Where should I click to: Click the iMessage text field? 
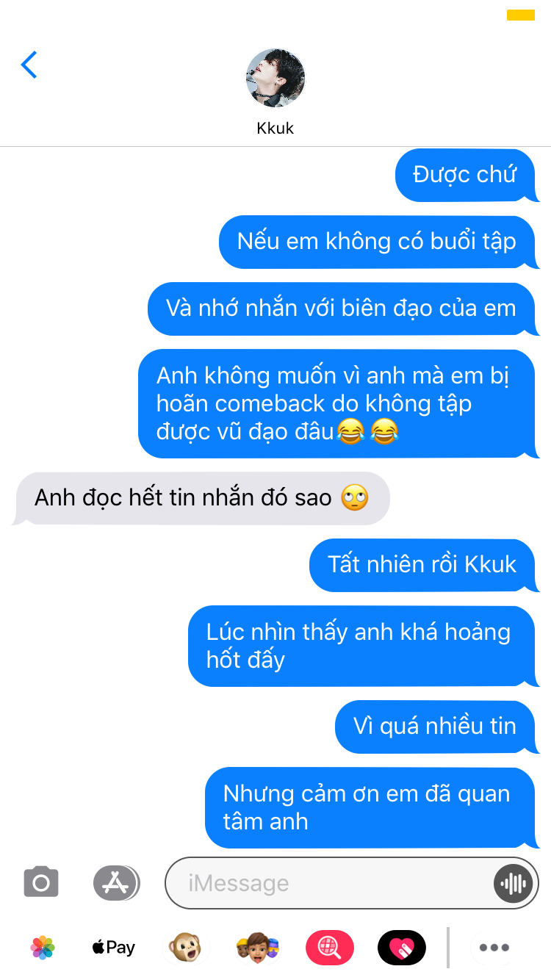(x=352, y=883)
